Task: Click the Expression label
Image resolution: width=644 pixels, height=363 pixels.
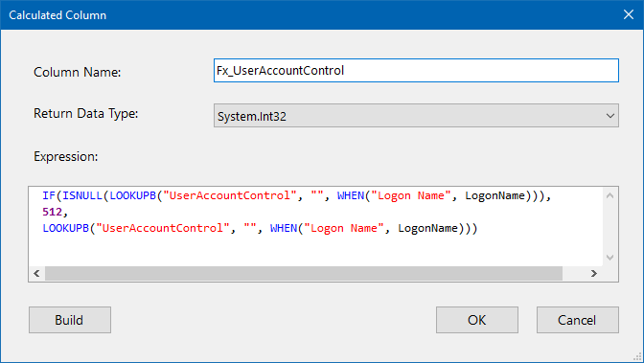Action: point(66,156)
